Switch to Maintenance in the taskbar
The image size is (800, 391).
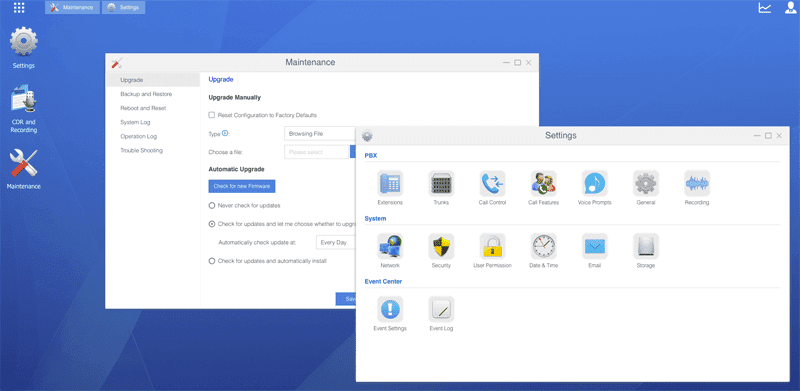click(72, 8)
